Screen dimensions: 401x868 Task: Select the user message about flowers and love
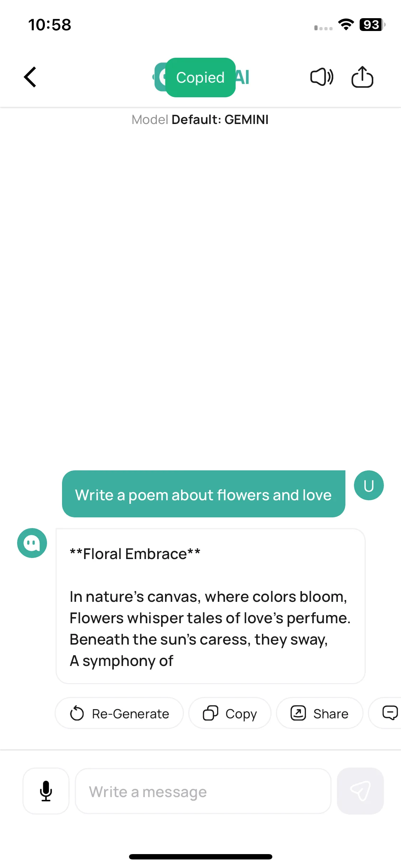tap(204, 494)
